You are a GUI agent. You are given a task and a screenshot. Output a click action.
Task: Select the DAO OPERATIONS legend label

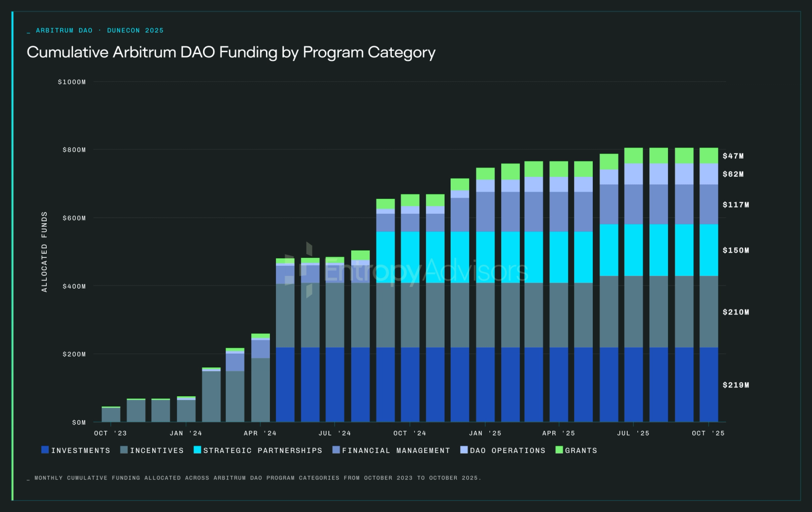(507, 451)
